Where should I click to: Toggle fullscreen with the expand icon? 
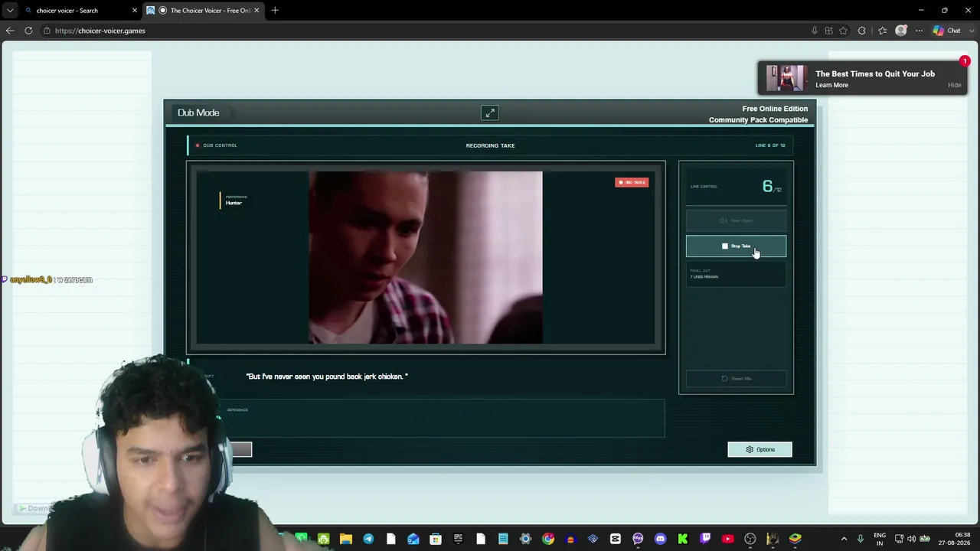490,113
